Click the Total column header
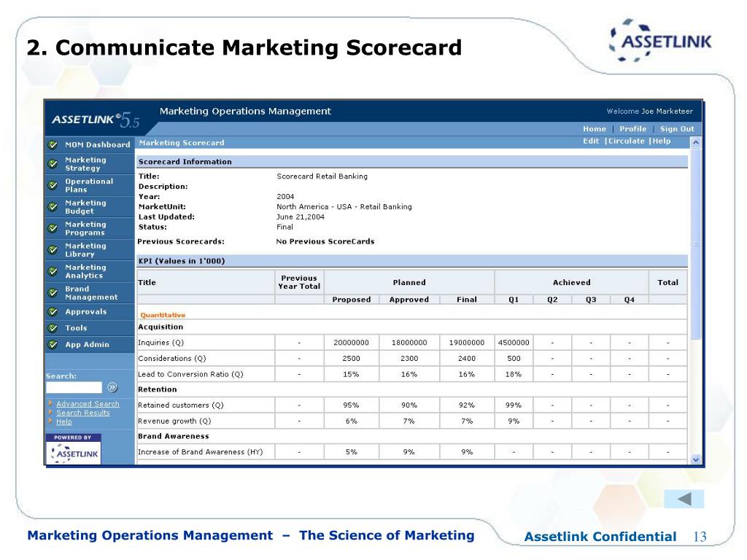This screenshot has height=560, width=747. (667, 282)
